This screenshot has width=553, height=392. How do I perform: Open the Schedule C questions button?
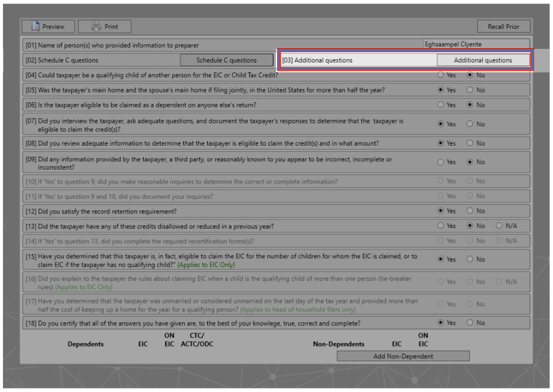pyautogui.click(x=226, y=60)
